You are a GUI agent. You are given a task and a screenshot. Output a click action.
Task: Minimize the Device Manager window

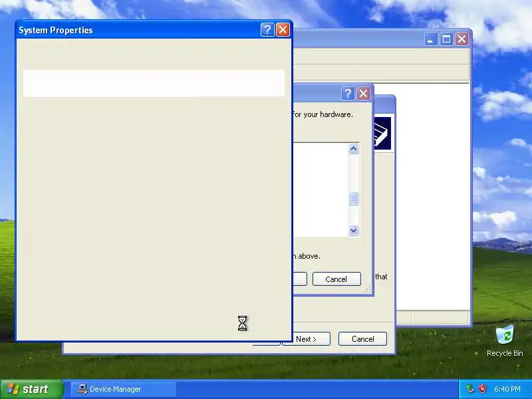point(430,39)
